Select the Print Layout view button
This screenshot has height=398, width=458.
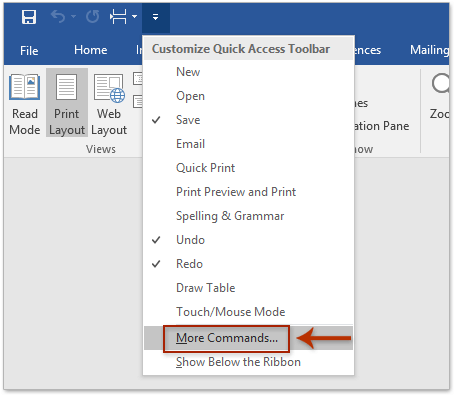pyautogui.click(x=67, y=103)
